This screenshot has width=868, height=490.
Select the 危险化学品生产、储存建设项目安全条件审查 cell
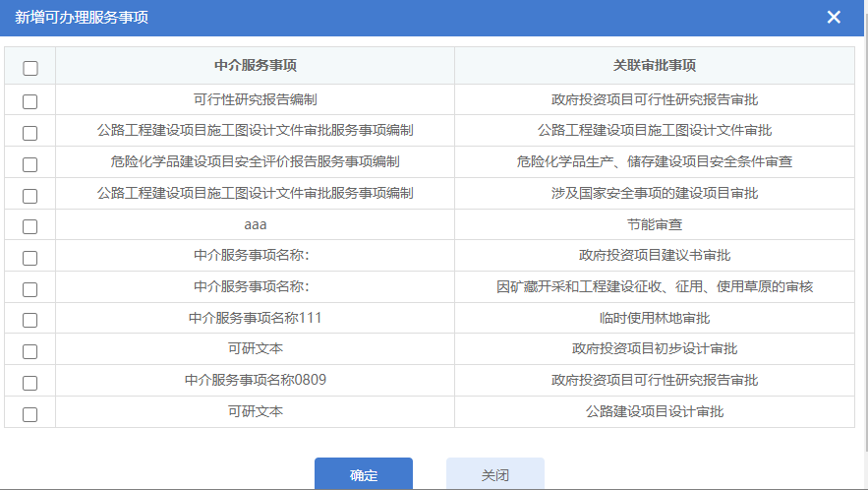click(x=655, y=161)
